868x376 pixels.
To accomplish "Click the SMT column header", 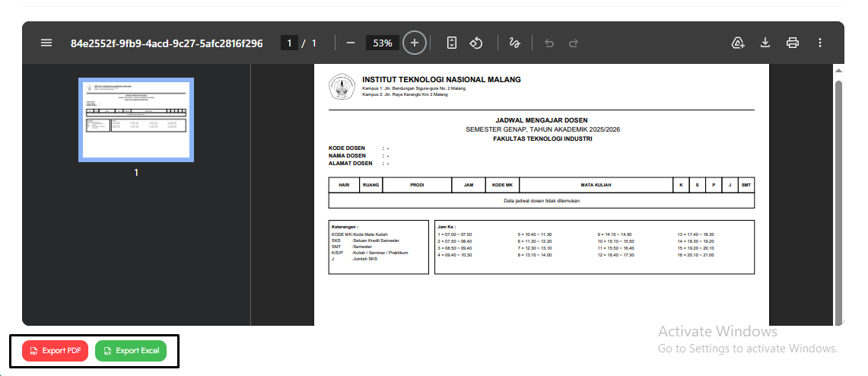I will coord(746,185).
